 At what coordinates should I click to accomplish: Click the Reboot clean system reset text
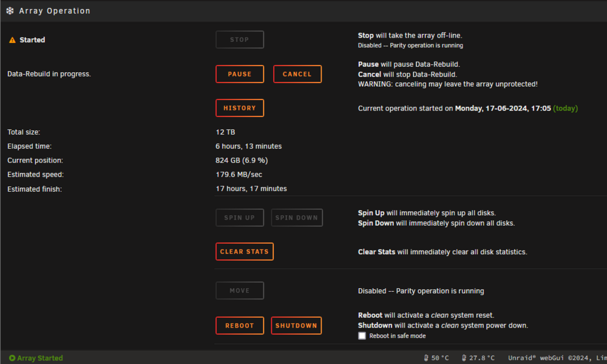[426, 315]
